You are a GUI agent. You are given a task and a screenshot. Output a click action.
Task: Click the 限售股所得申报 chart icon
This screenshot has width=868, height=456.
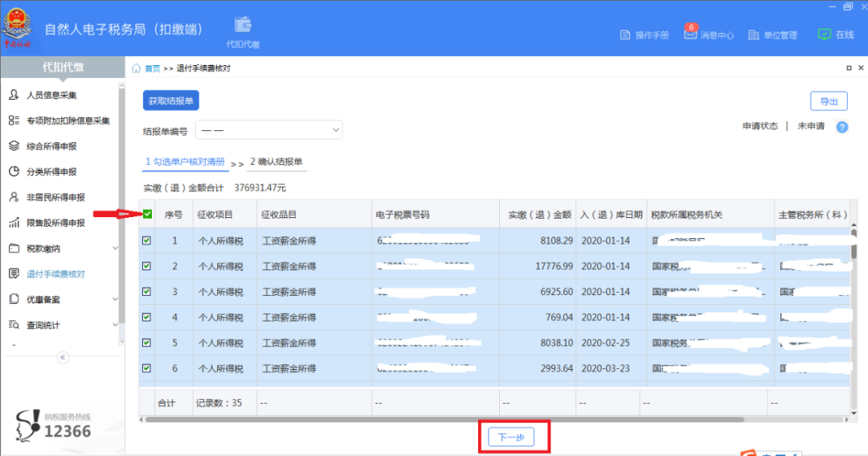click(14, 222)
